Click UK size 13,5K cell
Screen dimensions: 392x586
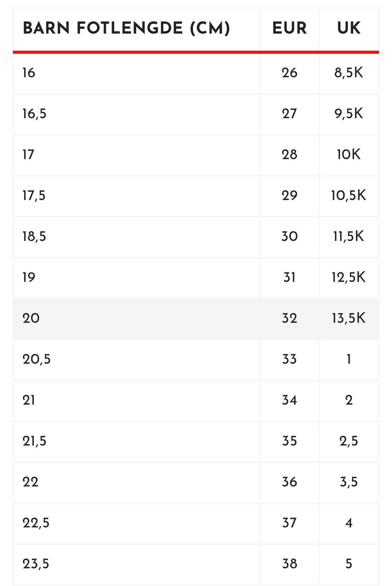(349, 319)
